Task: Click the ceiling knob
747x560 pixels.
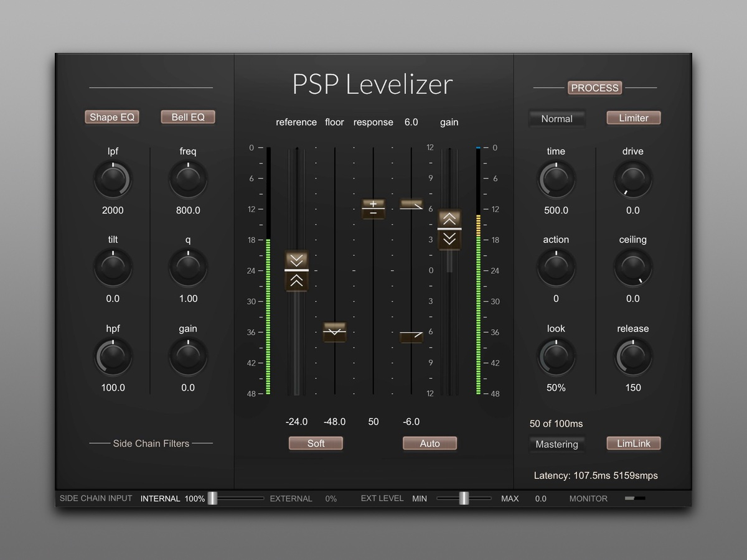Action: coord(633,268)
